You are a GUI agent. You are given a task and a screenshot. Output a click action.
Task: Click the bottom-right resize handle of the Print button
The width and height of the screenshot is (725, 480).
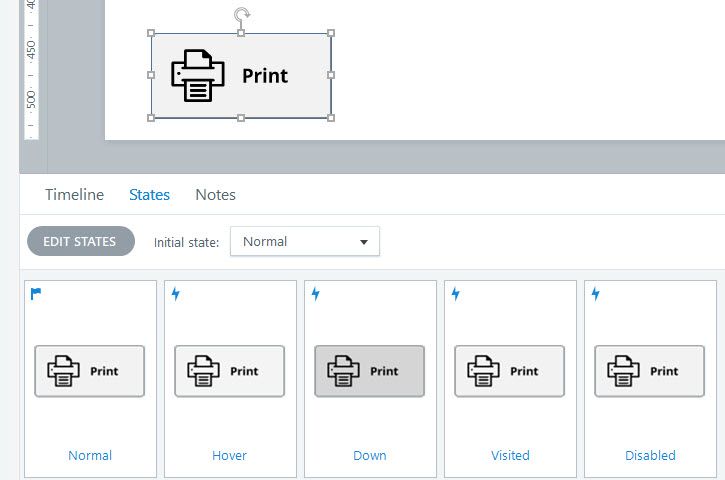(x=331, y=118)
